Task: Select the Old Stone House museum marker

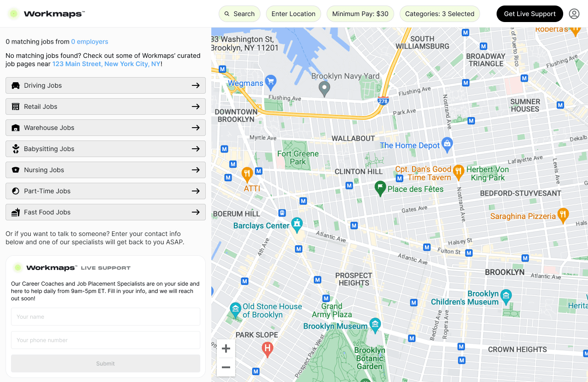Action: 235,310
